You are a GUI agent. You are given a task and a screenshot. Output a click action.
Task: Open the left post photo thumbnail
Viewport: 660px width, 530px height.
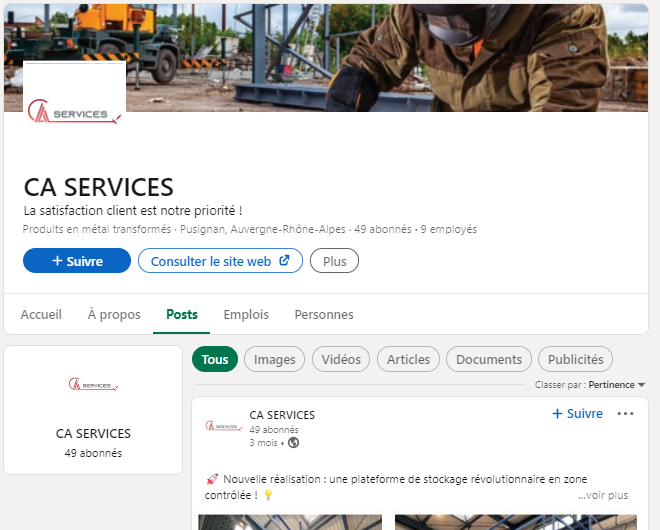pyautogui.click(x=290, y=522)
